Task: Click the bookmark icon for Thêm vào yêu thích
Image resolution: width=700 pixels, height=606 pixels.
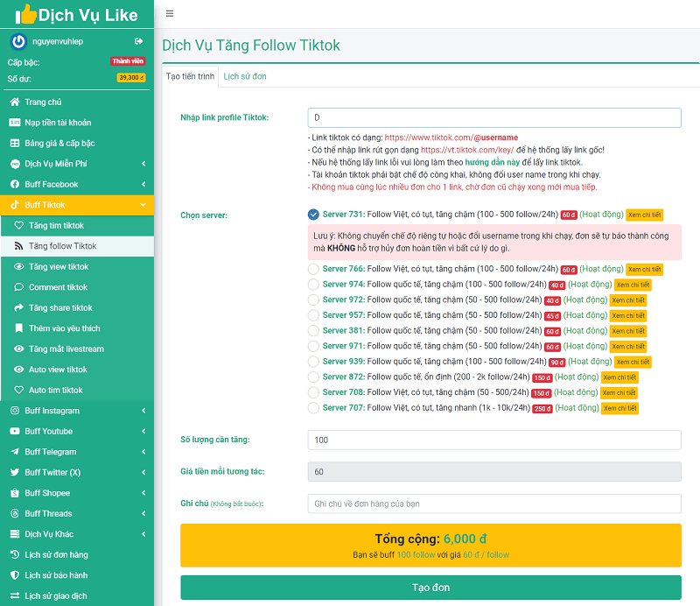Action: [18, 328]
